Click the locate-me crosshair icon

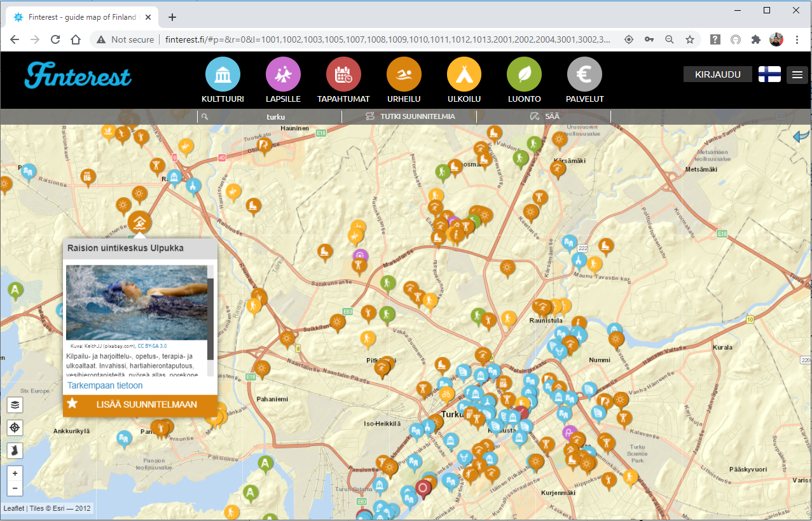tap(15, 427)
